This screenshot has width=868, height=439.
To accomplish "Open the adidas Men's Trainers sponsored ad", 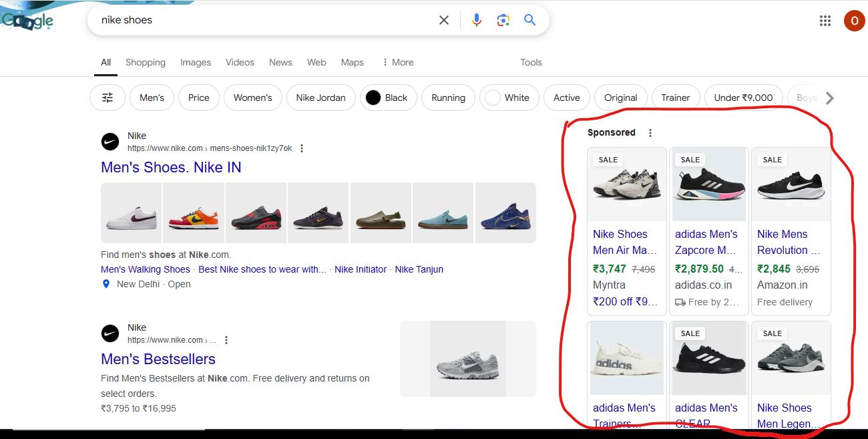I will click(627, 376).
